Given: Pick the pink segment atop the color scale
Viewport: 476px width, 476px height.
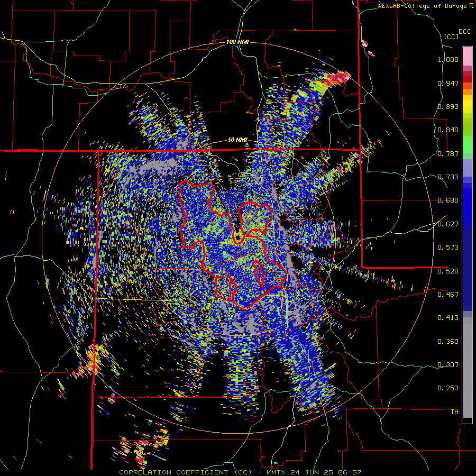Looking at the screenshot, I should pyautogui.click(x=467, y=57).
